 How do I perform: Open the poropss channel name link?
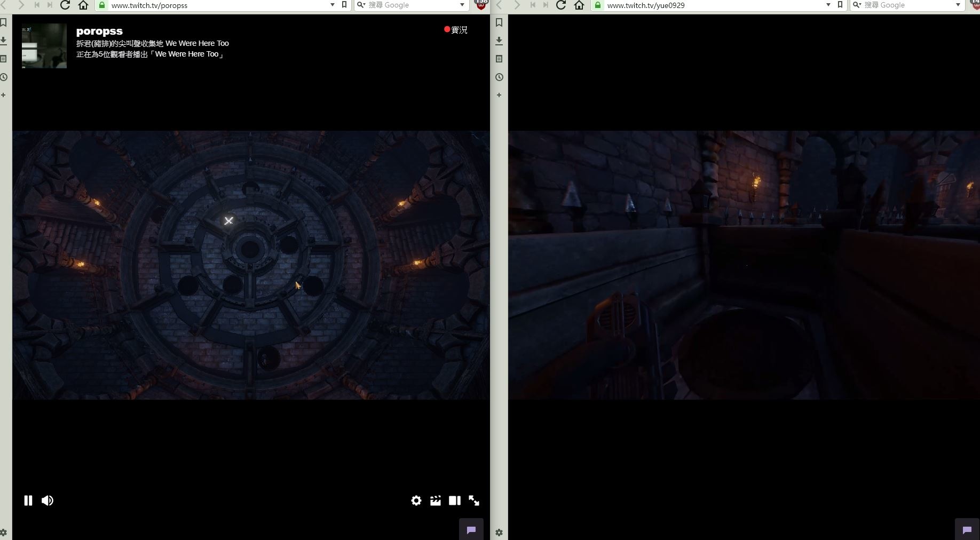pyautogui.click(x=99, y=31)
